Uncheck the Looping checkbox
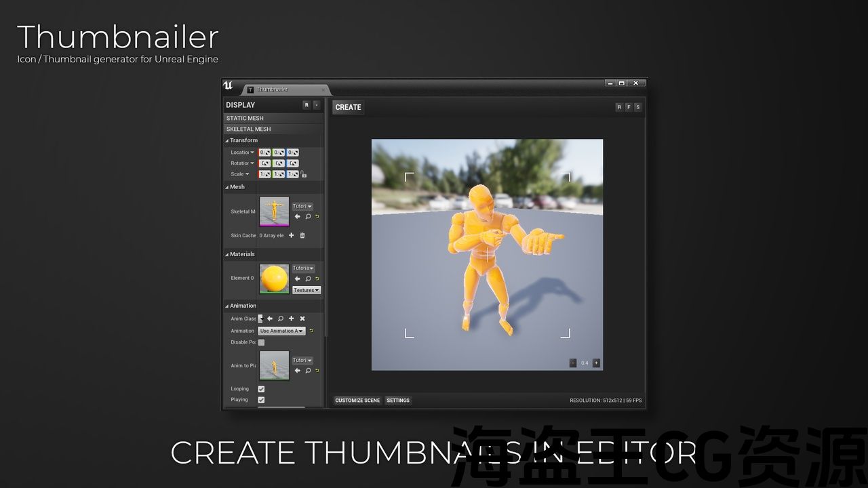Image resolution: width=868 pixels, height=488 pixels. tap(261, 389)
